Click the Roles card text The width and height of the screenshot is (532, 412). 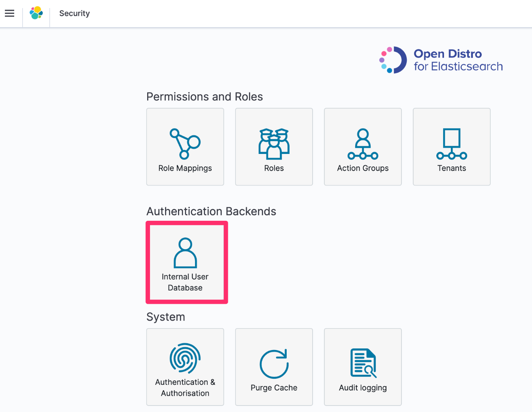coord(274,168)
